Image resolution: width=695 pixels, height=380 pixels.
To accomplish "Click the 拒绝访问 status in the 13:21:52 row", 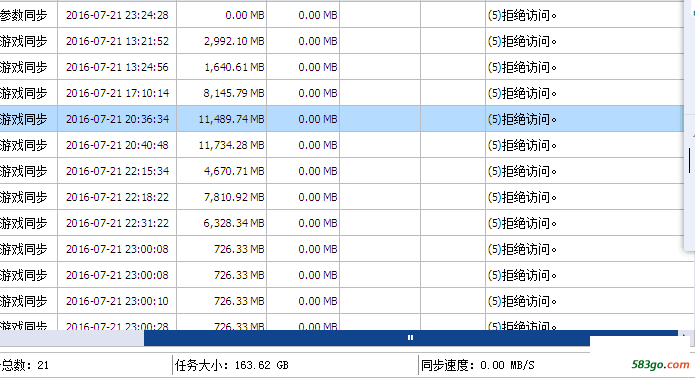I will 522,42.
